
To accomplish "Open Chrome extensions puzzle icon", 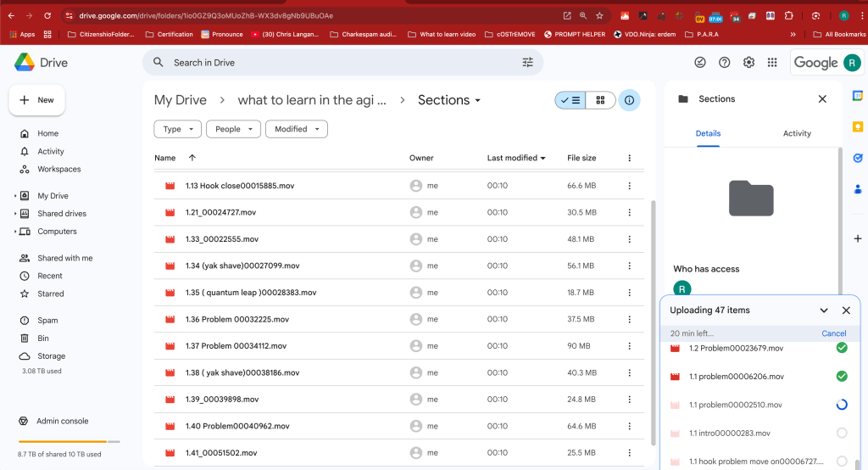I will pos(789,15).
